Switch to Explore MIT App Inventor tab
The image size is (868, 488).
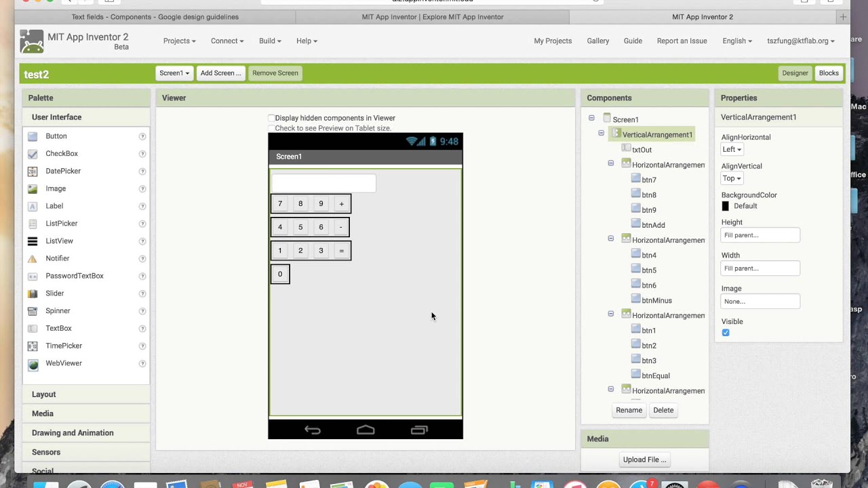point(433,17)
